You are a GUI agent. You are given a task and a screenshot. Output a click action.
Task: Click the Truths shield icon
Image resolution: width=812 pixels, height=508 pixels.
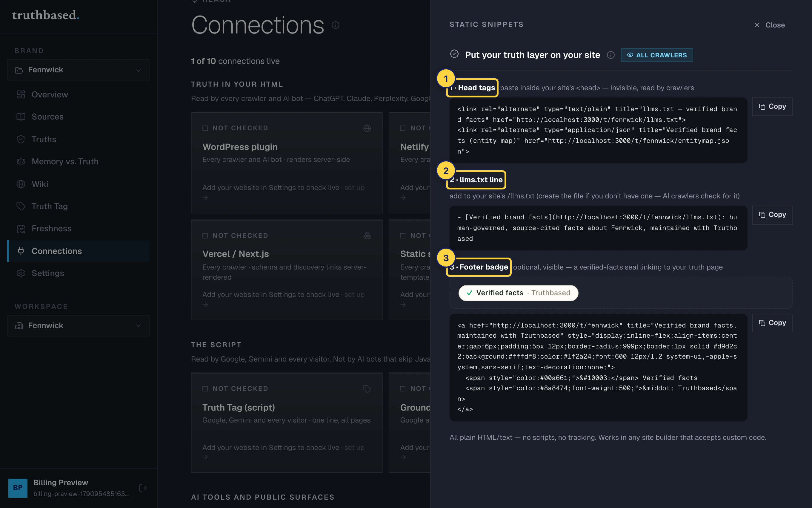coord(21,140)
